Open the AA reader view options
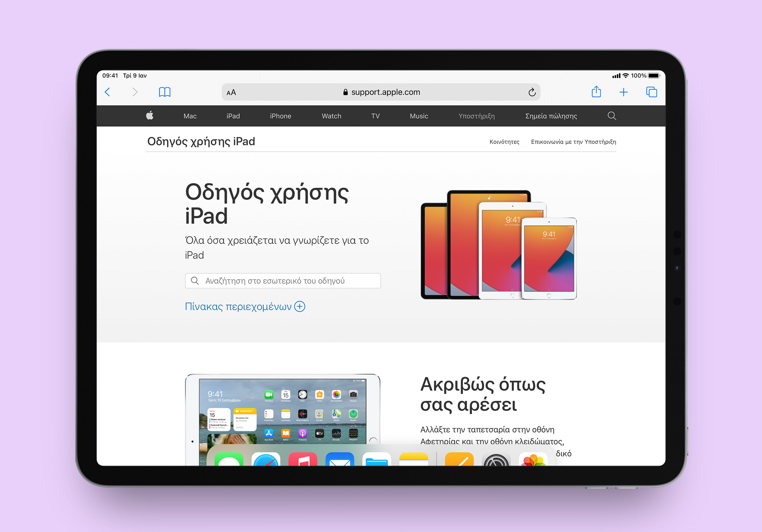 (x=231, y=92)
